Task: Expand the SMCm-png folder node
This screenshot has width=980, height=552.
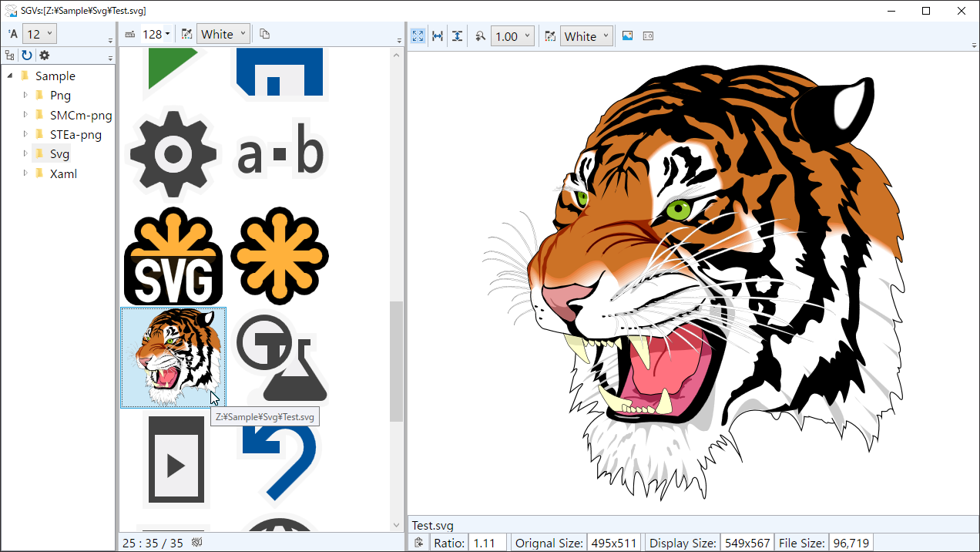Action: tap(25, 115)
